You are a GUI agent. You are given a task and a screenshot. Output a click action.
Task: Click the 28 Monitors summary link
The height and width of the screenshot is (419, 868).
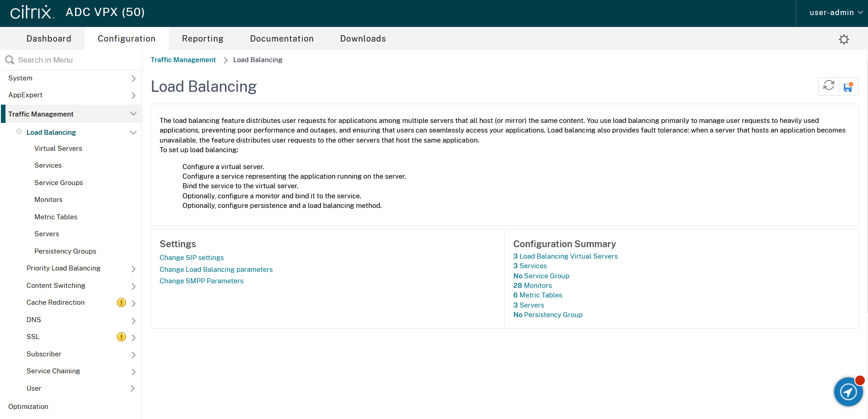pos(532,286)
